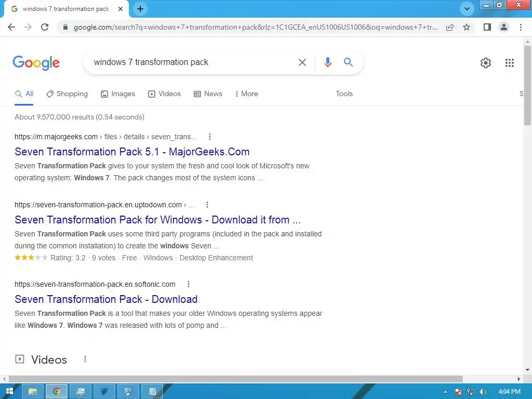View site info via lock icon
The image size is (532, 399).
tap(65, 27)
